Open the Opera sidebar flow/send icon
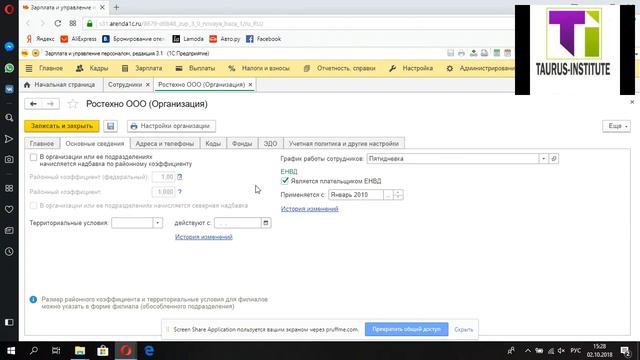 [x=9, y=139]
